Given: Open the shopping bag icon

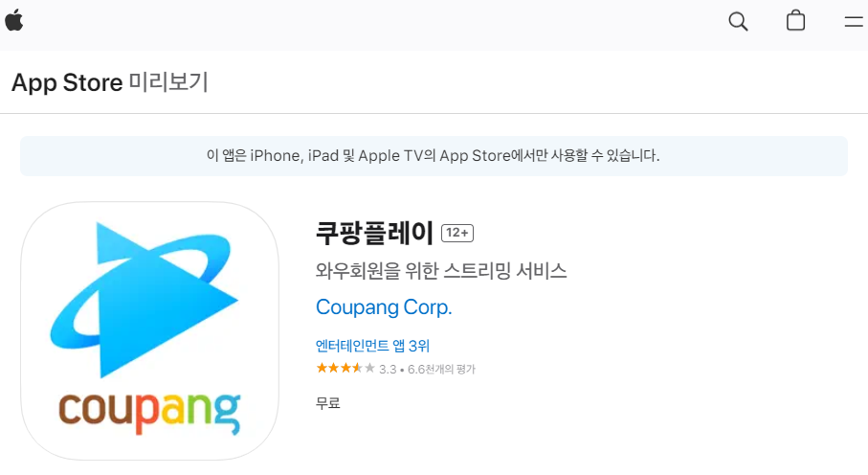Looking at the screenshot, I should [795, 20].
